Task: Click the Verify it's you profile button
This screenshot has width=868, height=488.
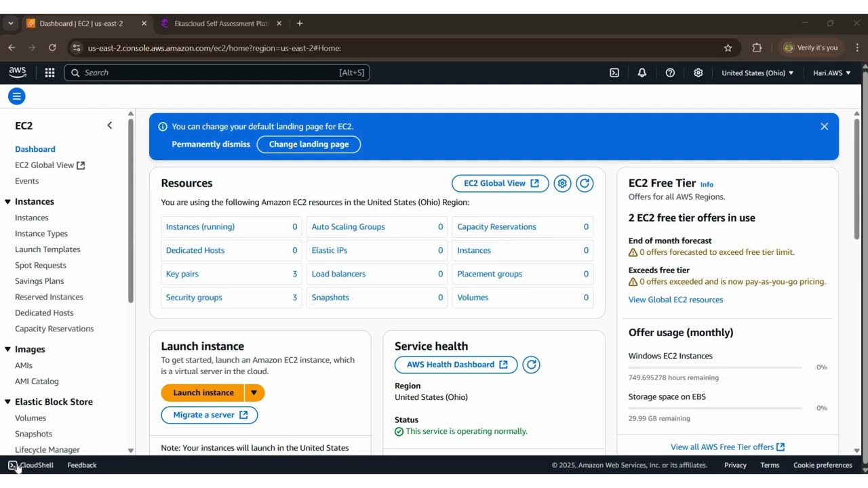Action: tap(811, 47)
